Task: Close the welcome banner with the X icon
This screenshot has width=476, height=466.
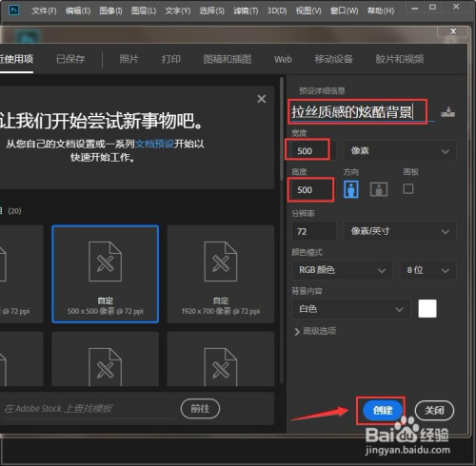Action: pos(262,99)
